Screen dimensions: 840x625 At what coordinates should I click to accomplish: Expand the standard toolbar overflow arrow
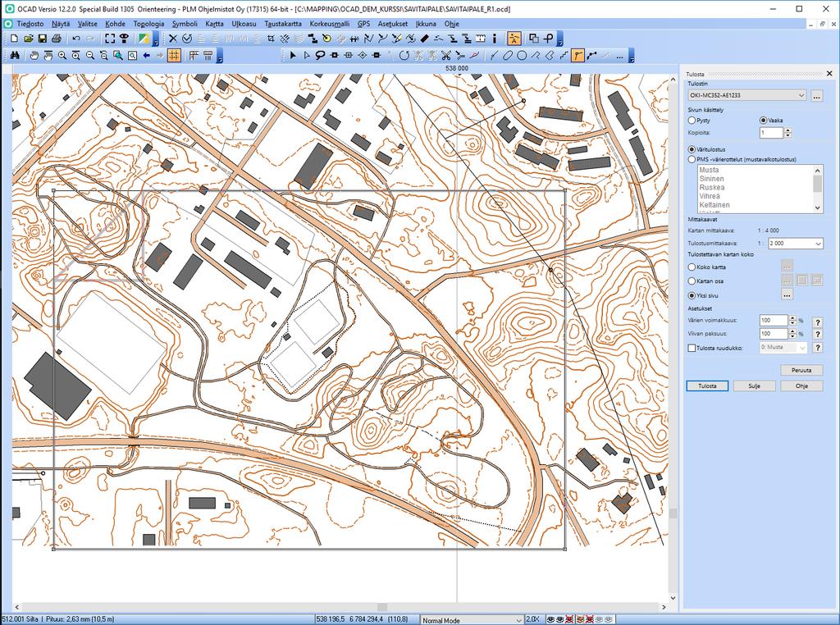[x=156, y=39]
